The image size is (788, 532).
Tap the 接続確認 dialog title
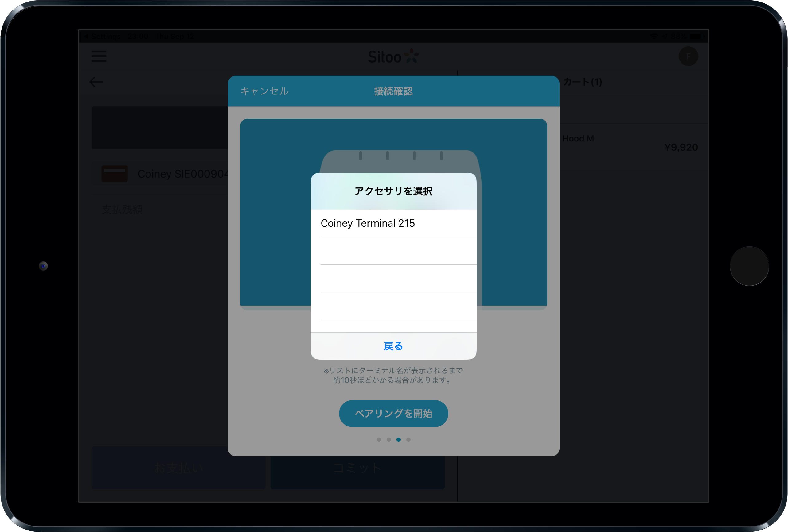pyautogui.click(x=393, y=91)
